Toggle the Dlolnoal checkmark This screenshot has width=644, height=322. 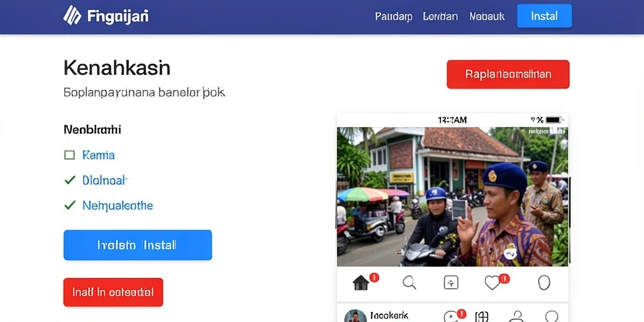click(x=70, y=180)
